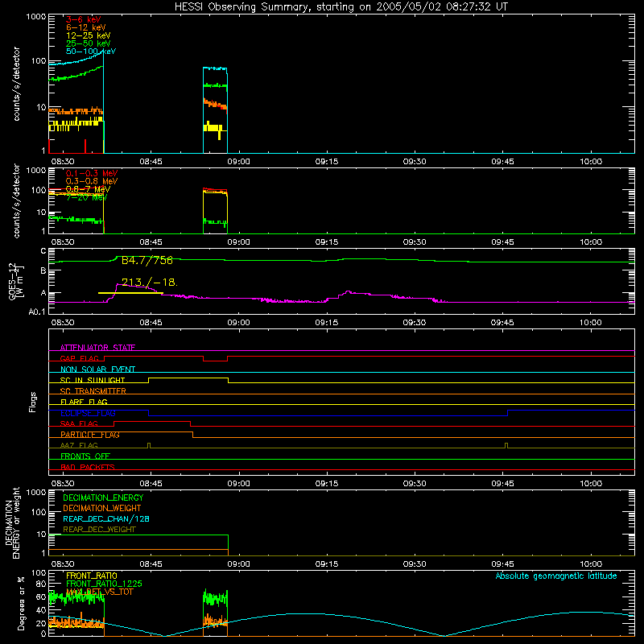Select the FLARE_FLAG label
Screen dimensions: 644x644
point(84,402)
